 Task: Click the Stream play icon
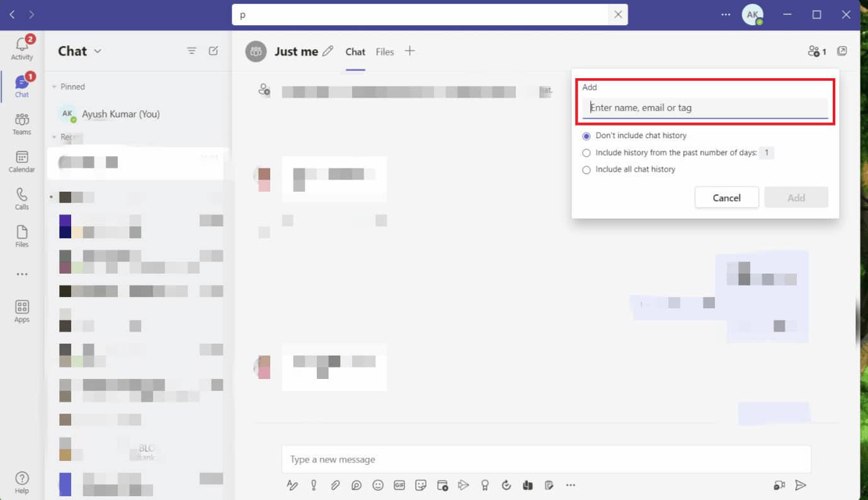tap(464, 485)
